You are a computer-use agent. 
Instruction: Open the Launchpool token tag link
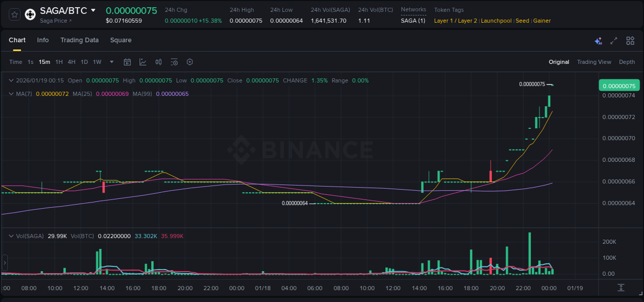[496, 21]
